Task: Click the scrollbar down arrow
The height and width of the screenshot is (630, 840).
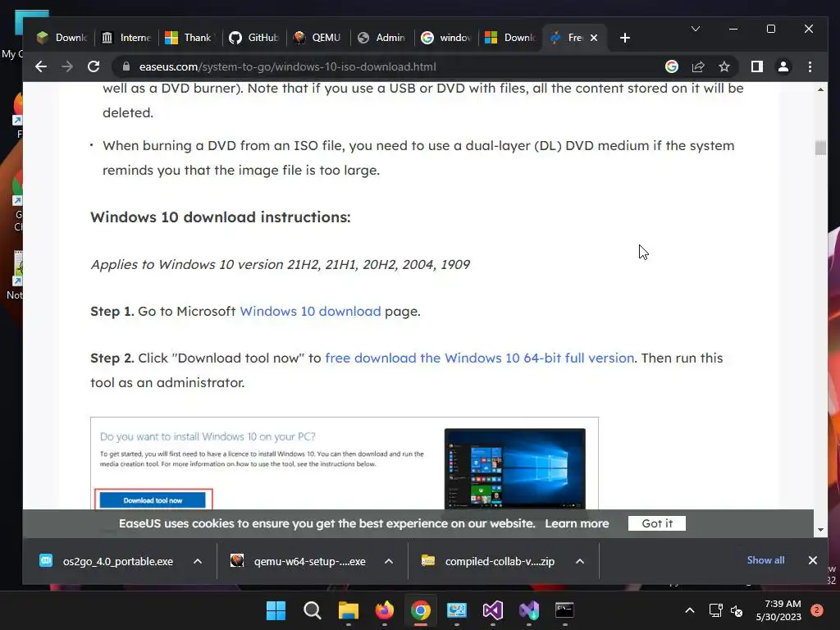Action: click(x=820, y=531)
